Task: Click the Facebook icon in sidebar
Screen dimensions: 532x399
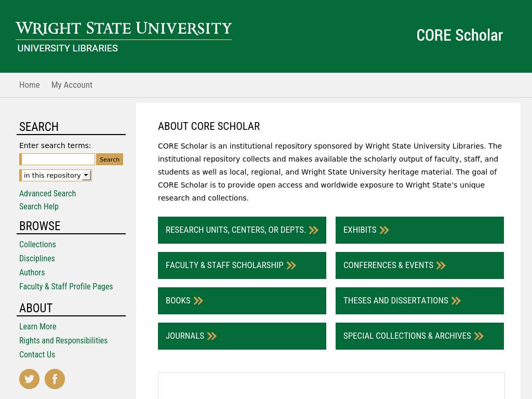Action: pos(55,379)
